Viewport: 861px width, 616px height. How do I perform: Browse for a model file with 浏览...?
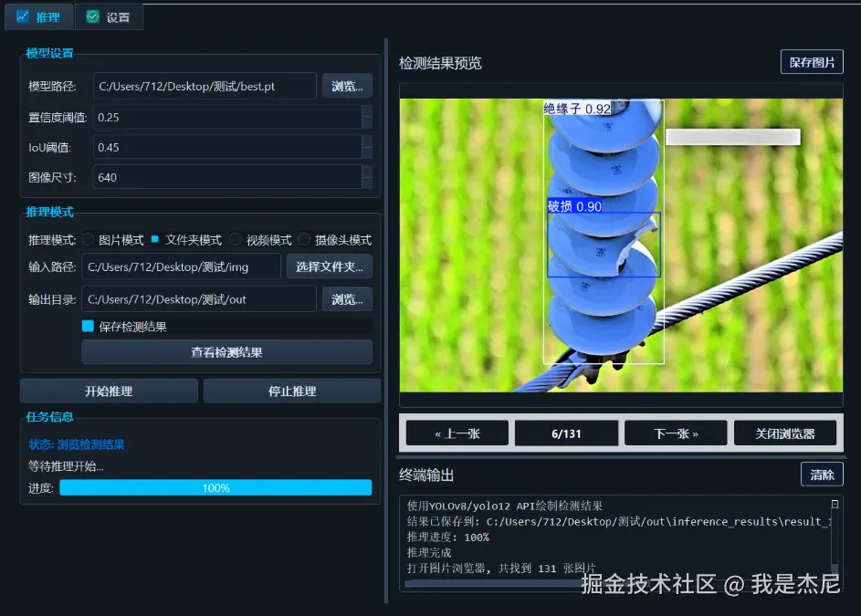pyautogui.click(x=347, y=85)
